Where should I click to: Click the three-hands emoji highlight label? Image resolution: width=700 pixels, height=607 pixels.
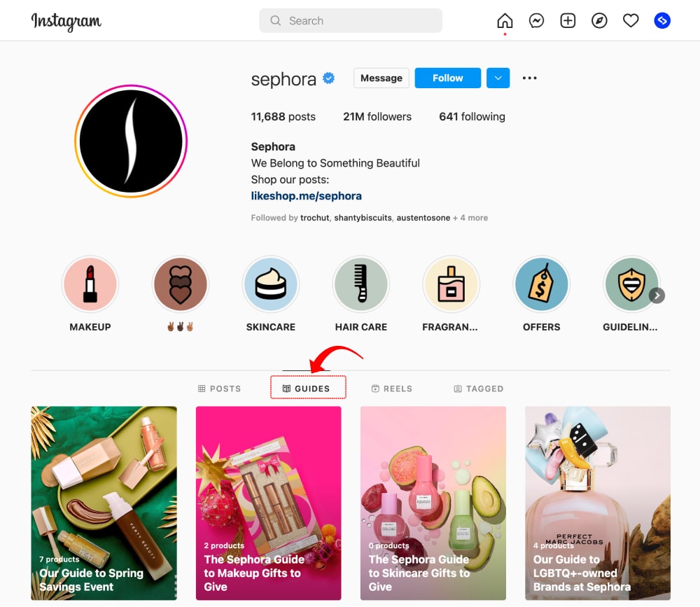click(181, 327)
